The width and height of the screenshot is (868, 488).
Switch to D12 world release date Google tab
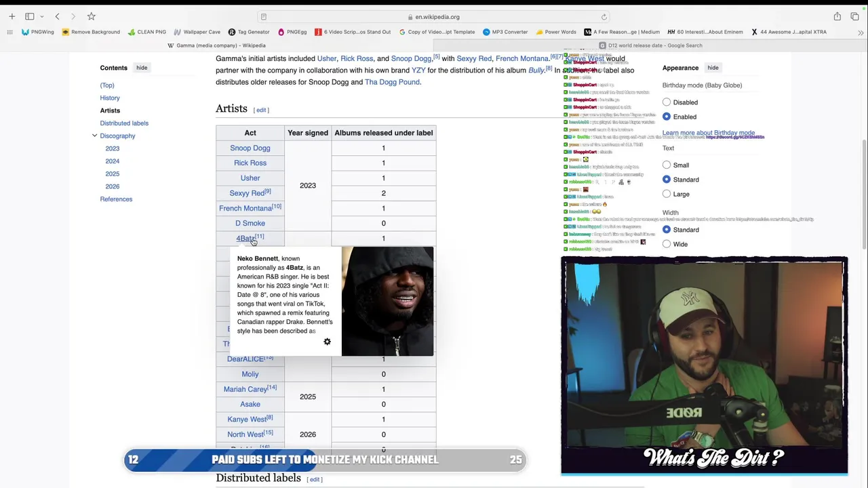(651, 45)
